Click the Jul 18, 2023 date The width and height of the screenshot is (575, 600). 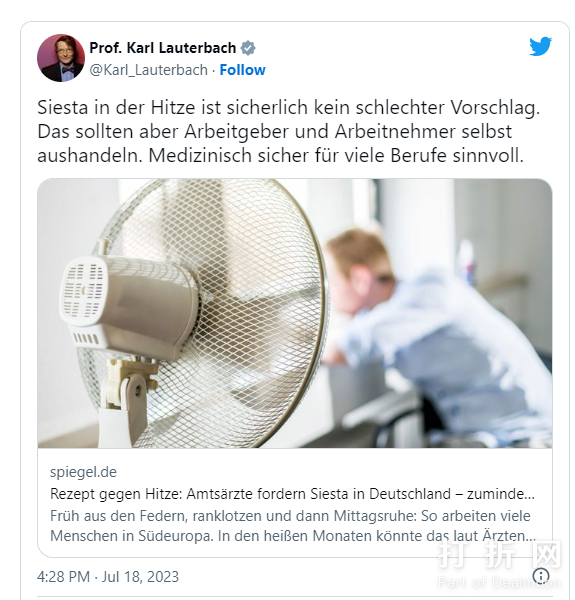(x=140, y=577)
